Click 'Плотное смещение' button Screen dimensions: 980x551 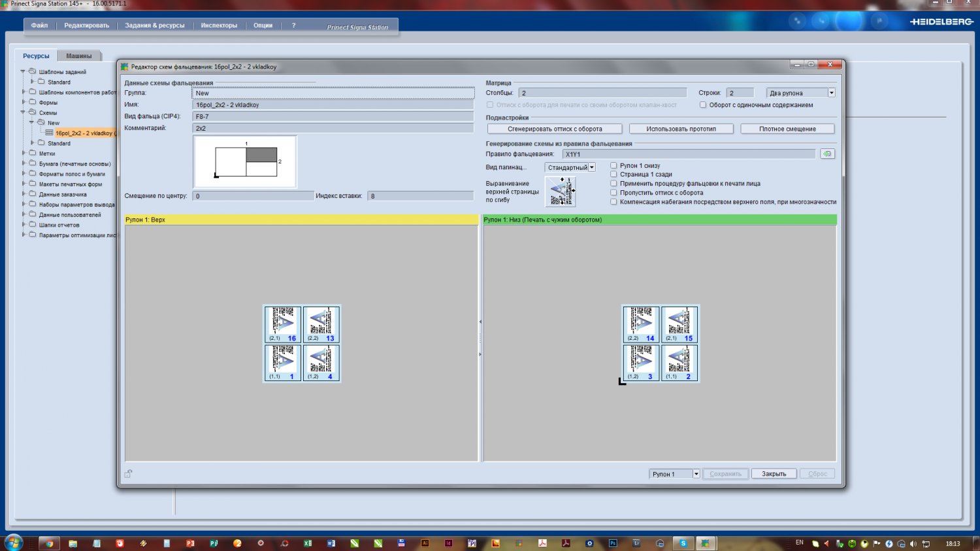tap(787, 129)
